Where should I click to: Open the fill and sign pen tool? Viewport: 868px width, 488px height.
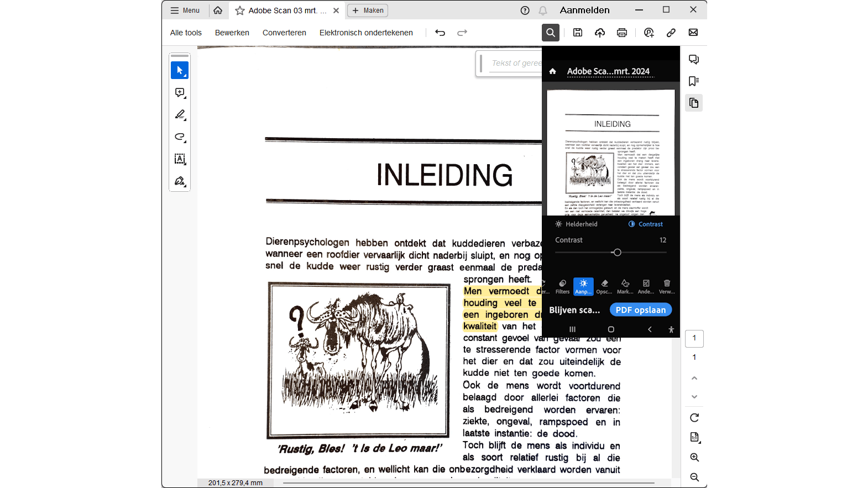180,181
